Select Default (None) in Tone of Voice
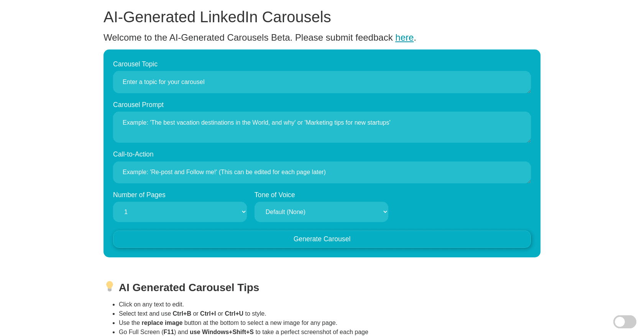The width and height of the screenshot is (644, 336). coord(321,212)
